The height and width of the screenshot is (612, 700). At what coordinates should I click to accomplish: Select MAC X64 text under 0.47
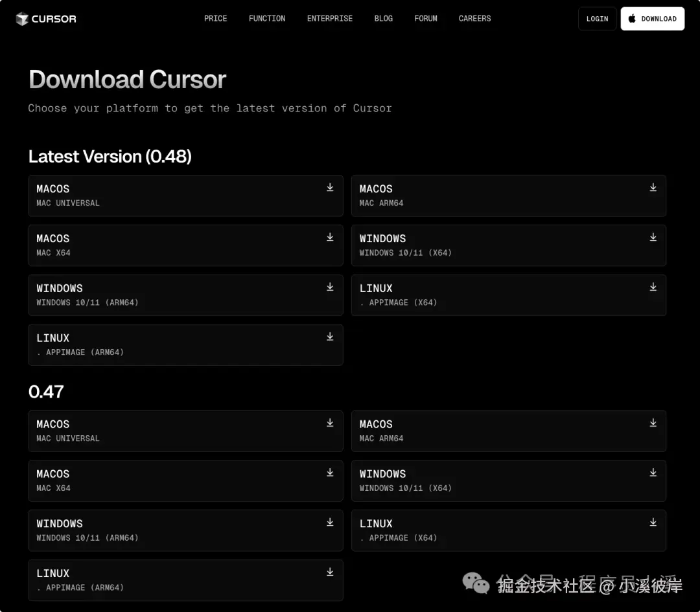tap(53, 488)
